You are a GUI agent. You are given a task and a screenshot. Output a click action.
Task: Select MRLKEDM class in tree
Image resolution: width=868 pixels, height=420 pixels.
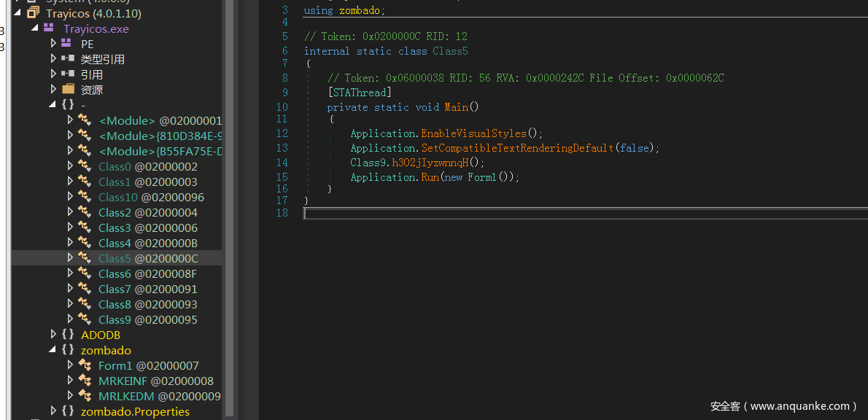tap(159, 396)
